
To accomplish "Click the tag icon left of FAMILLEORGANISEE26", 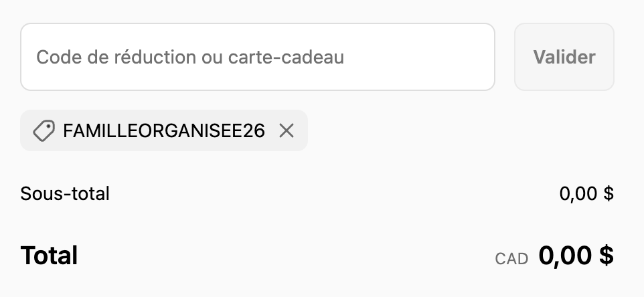I will [44, 131].
